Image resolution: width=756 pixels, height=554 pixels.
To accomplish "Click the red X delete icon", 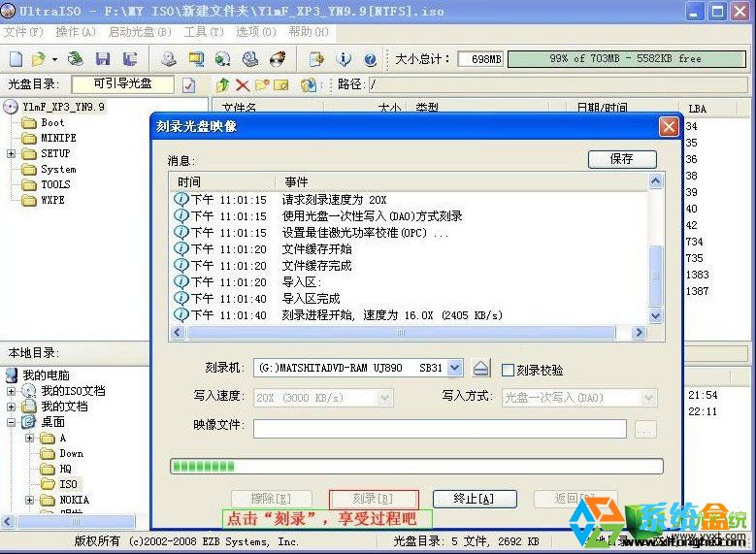I will tap(243, 84).
